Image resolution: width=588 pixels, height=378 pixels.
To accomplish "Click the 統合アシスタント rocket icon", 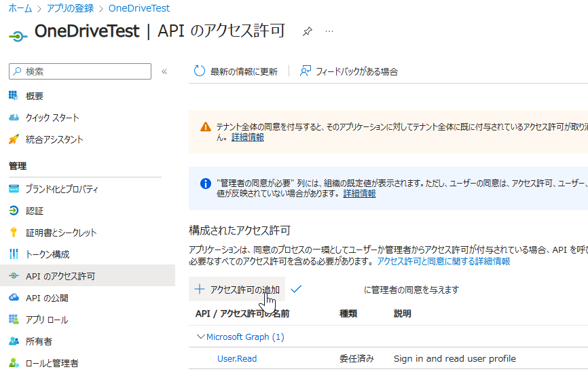I will pyautogui.click(x=14, y=139).
